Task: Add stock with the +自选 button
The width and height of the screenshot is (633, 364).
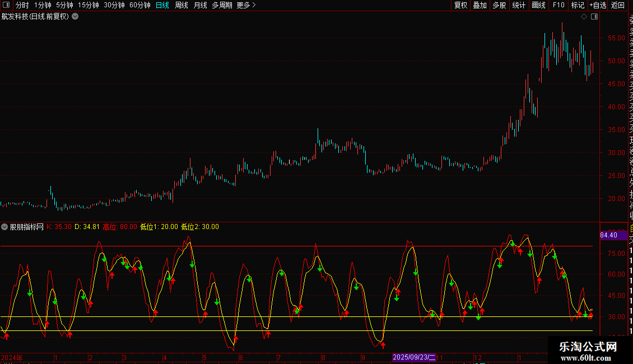Action: coord(598,5)
